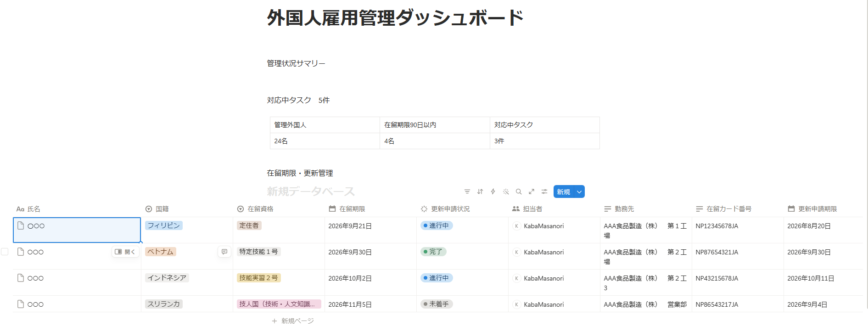Viewport: 868px width, 332px height.
Task: Click card number NP87654321JA
Action: pyautogui.click(x=717, y=252)
